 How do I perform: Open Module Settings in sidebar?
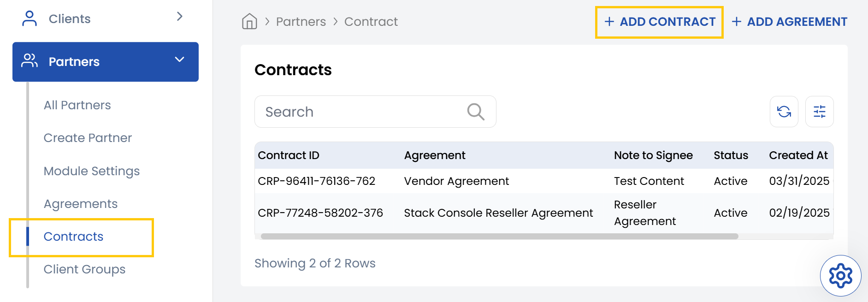[91, 171]
